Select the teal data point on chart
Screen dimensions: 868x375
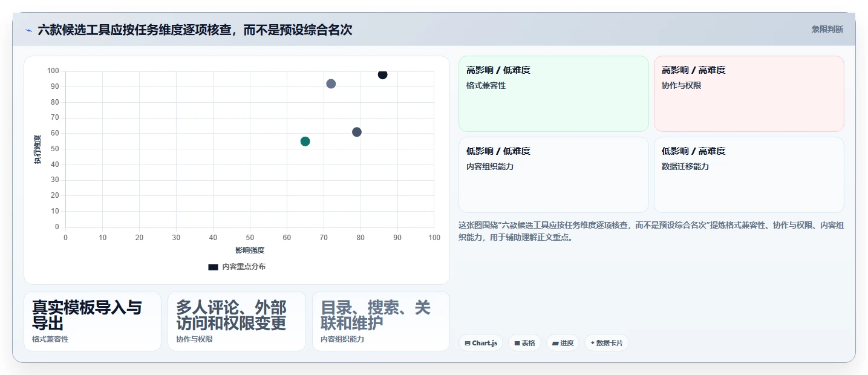[305, 142]
